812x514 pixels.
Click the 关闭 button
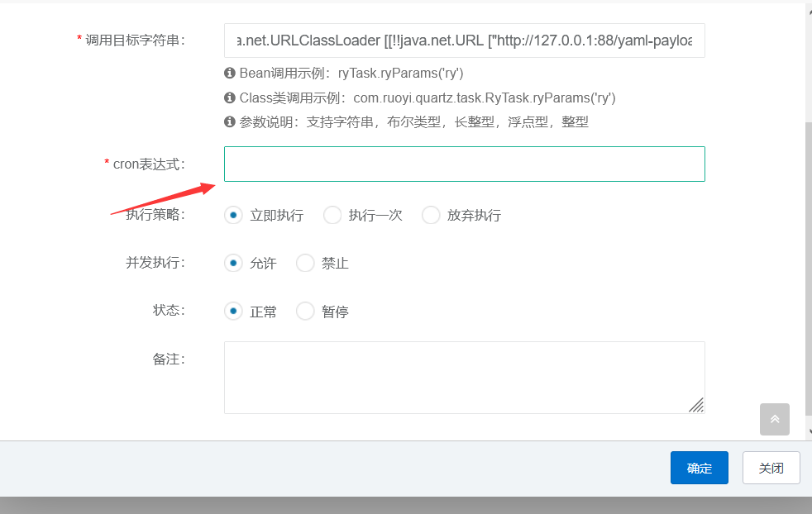pos(771,468)
